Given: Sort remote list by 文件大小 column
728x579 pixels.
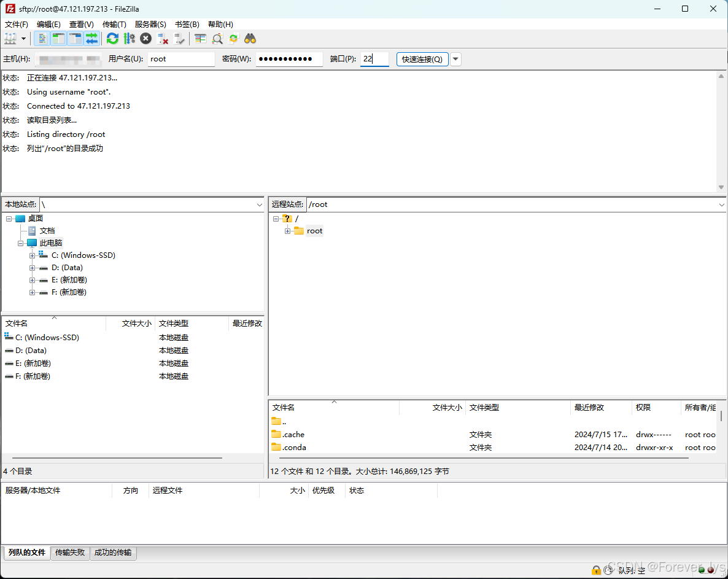Looking at the screenshot, I should tap(432, 407).
